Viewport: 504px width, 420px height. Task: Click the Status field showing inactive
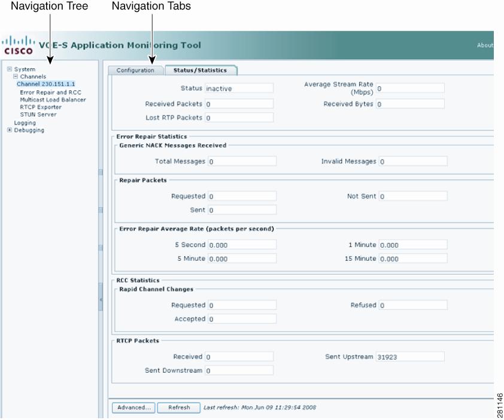239,89
